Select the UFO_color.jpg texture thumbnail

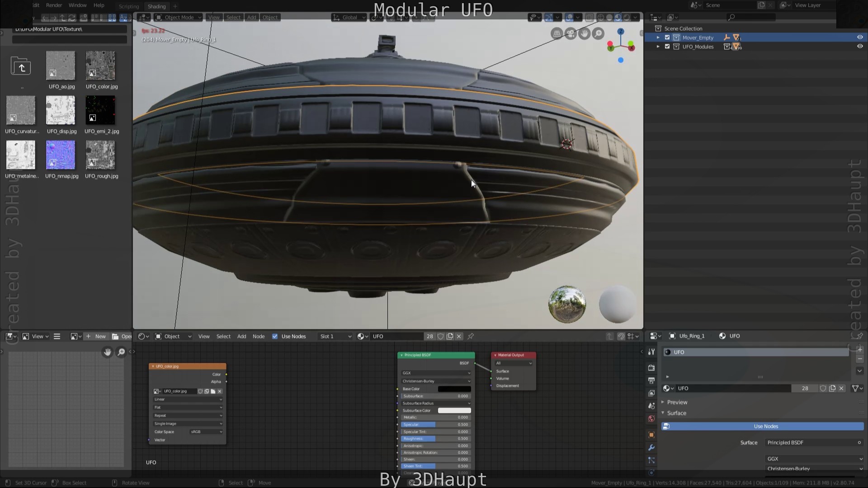point(101,66)
